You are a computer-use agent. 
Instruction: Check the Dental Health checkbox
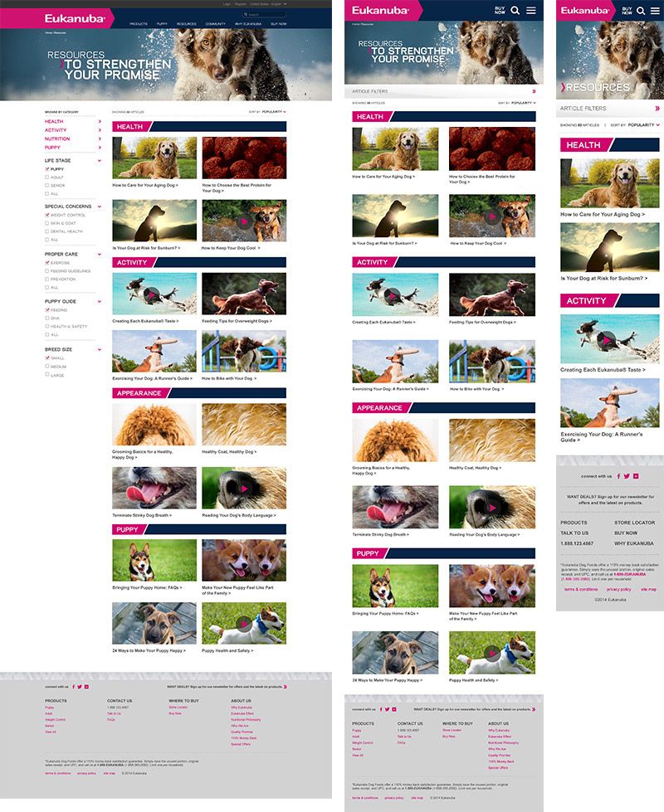click(47, 231)
